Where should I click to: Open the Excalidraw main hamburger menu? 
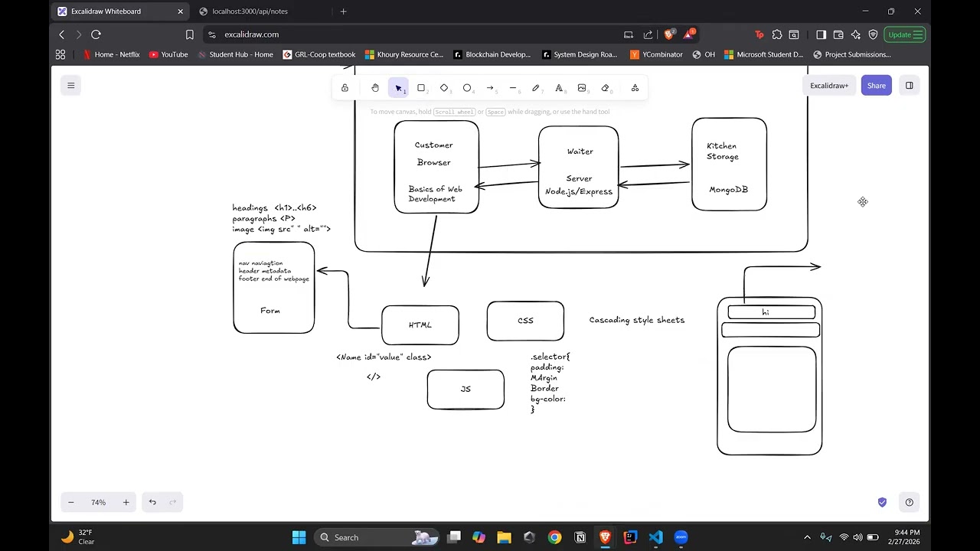pyautogui.click(x=71, y=86)
